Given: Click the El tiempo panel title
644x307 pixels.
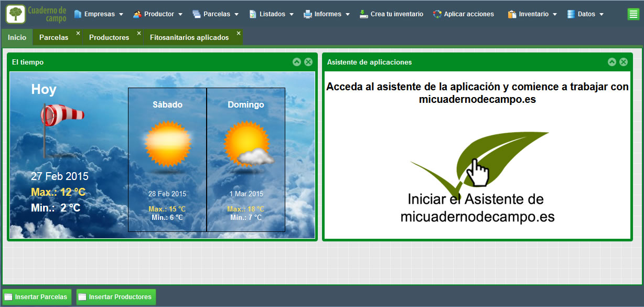Looking at the screenshot, I should tap(28, 62).
